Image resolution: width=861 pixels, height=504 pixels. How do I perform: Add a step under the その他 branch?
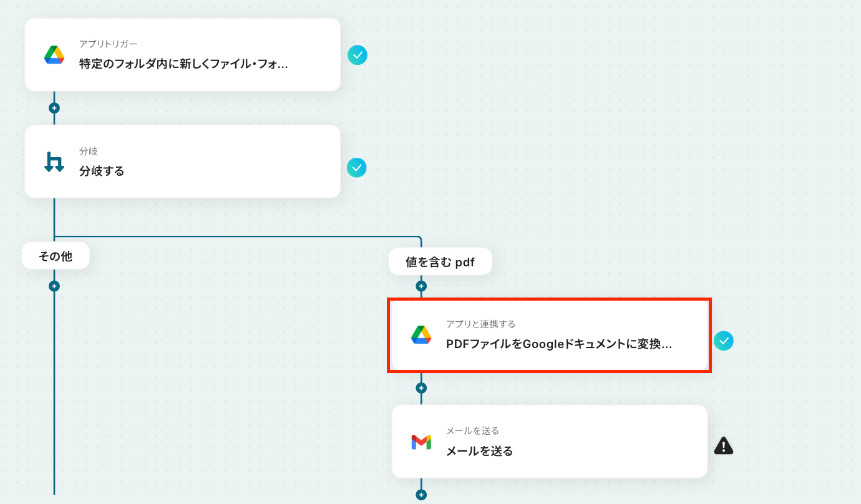point(54,286)
